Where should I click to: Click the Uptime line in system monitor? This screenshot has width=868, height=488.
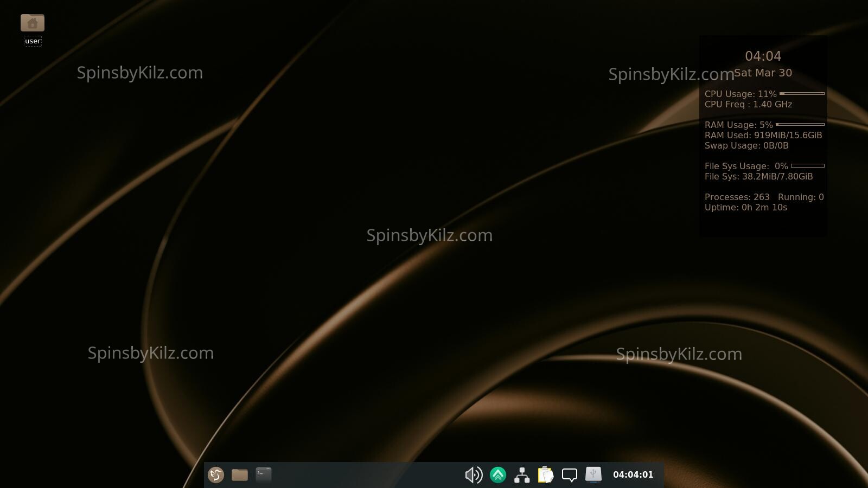[746, 208]
